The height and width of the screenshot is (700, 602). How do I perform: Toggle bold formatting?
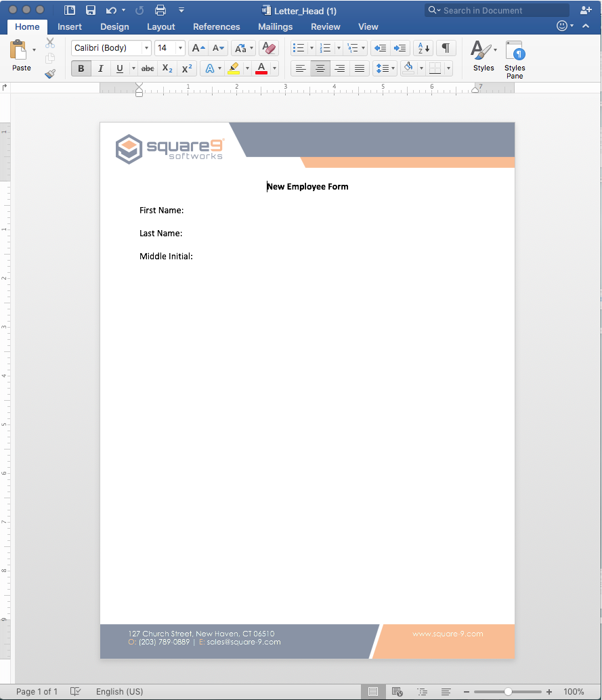(81, 68)
